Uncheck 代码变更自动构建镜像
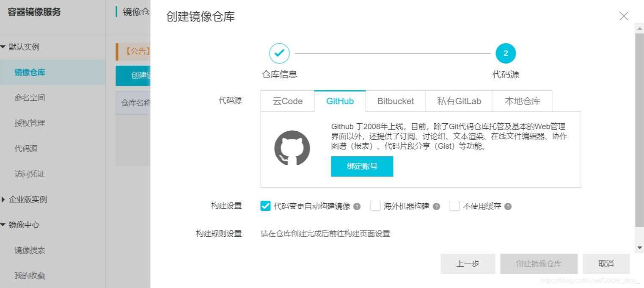644x288 pixels. click(x=265, y=206)
